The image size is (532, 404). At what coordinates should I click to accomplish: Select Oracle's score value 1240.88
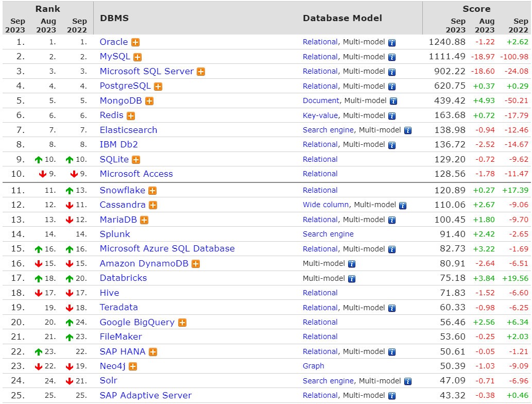coord(447,42)
